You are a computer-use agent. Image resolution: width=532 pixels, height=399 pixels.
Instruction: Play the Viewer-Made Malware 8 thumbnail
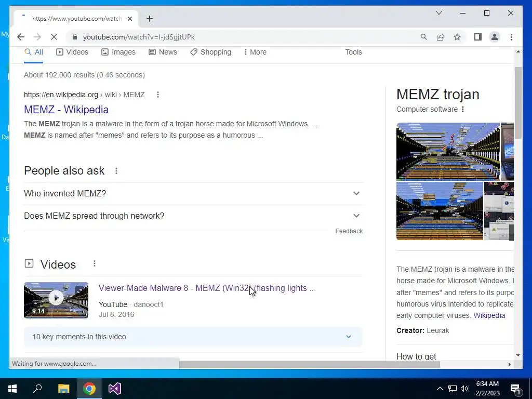(56, 300)
